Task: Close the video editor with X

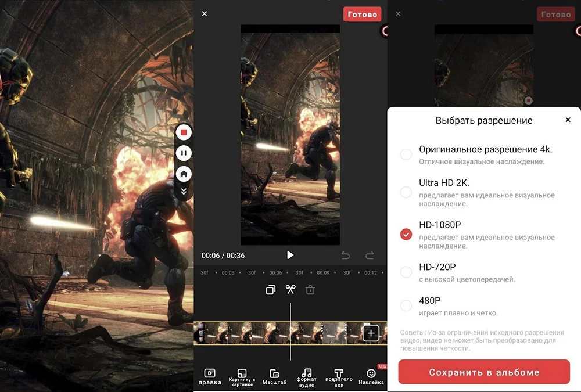Action: coord(204,13)
